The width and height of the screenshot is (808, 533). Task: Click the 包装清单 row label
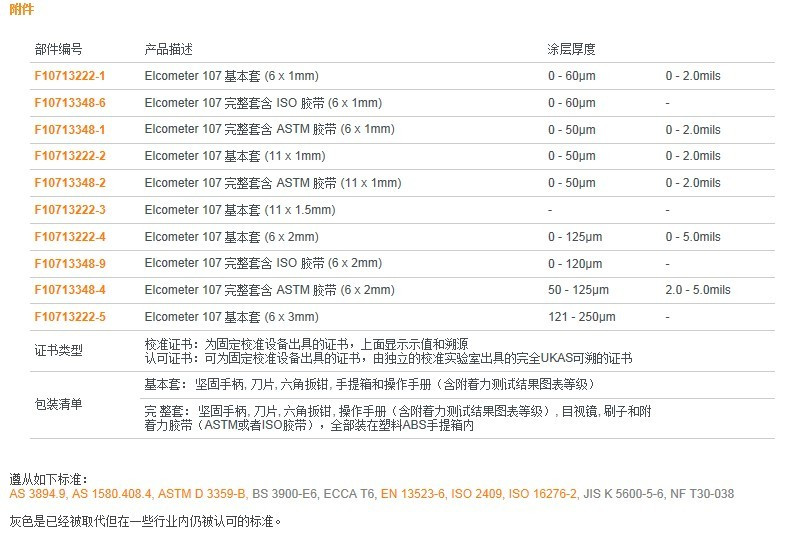click(x=58, y=405)
